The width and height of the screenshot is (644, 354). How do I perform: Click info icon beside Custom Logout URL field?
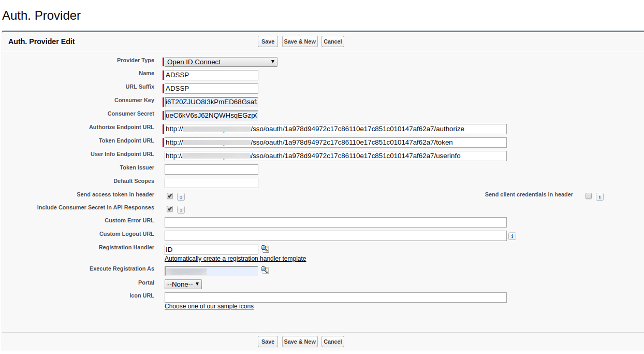[x=512, y=236]
